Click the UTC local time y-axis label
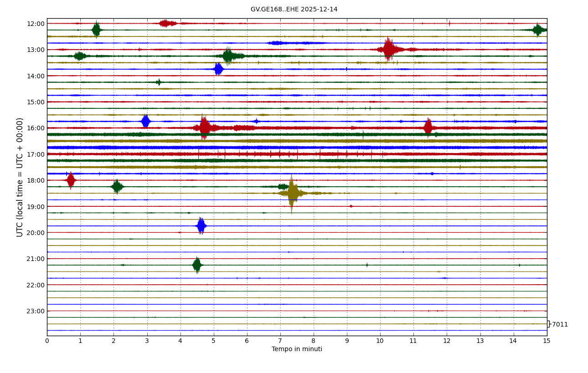The image size is (588, 373). pos(20,177)
